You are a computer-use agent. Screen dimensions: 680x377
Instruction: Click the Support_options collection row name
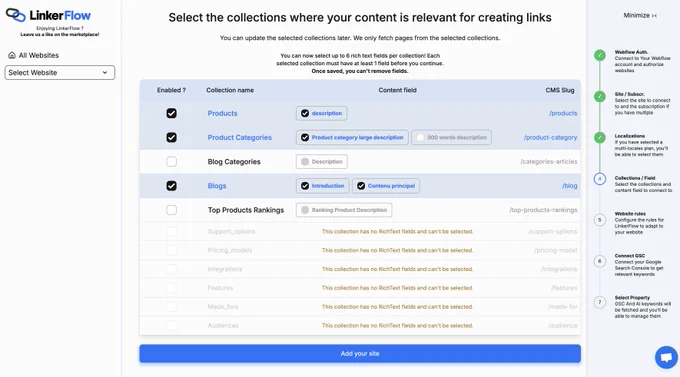[231, 232]
